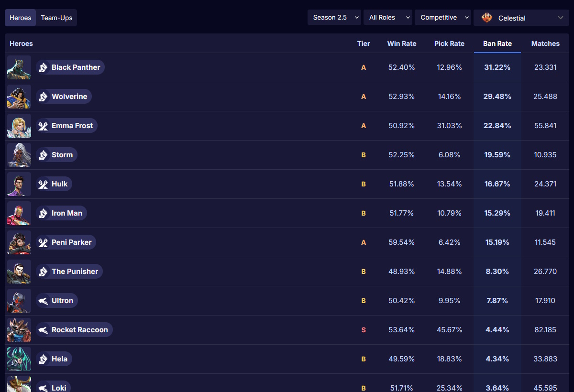Sort table by Ban Rate
This screenshot has width=574, height=392.
497,44
